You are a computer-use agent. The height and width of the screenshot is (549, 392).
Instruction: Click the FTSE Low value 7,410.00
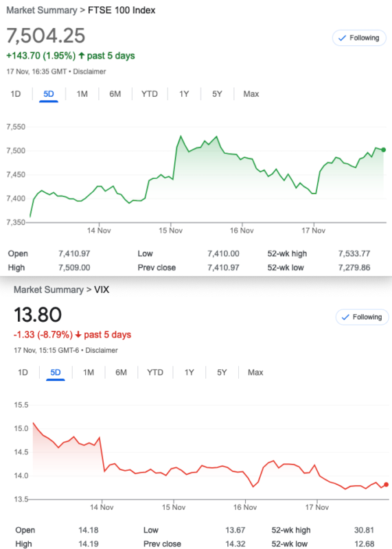pos(224,253)
